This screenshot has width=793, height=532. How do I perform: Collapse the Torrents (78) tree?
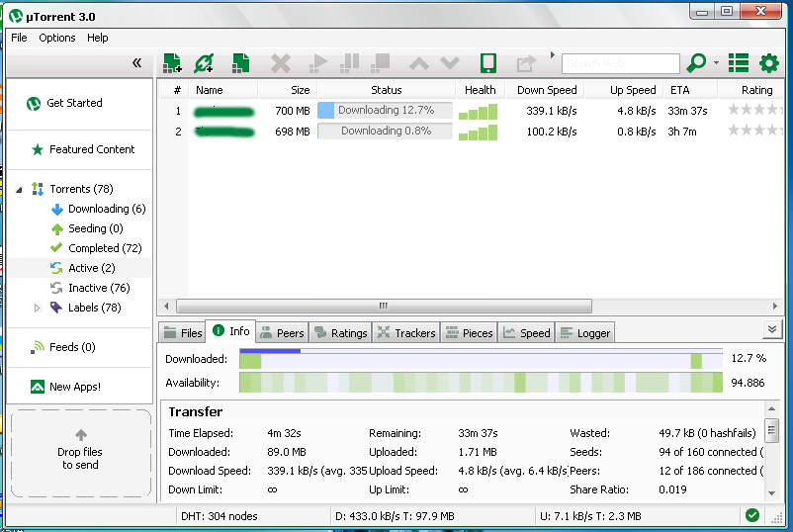click(19, 190)
